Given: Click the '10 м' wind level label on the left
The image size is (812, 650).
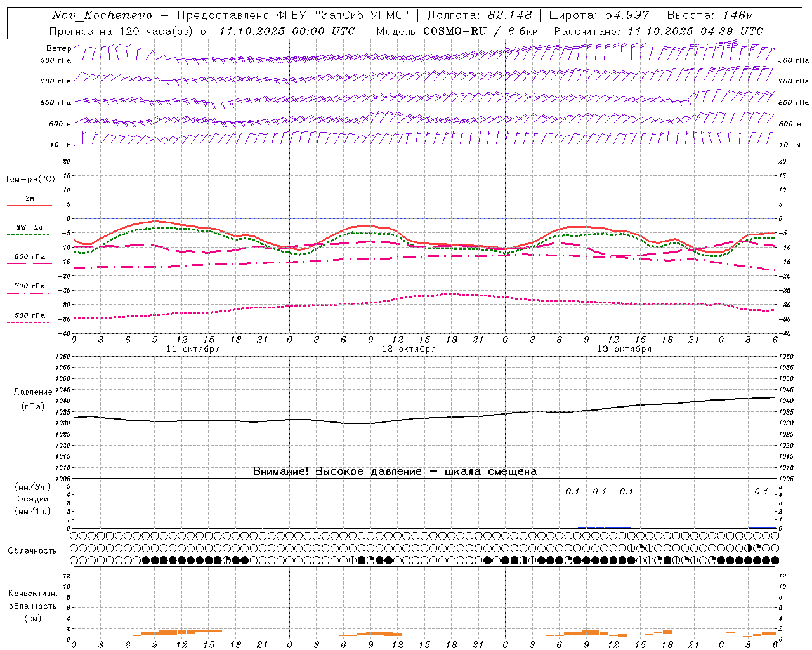Looking at the screenshot, I should coord(61,145).
